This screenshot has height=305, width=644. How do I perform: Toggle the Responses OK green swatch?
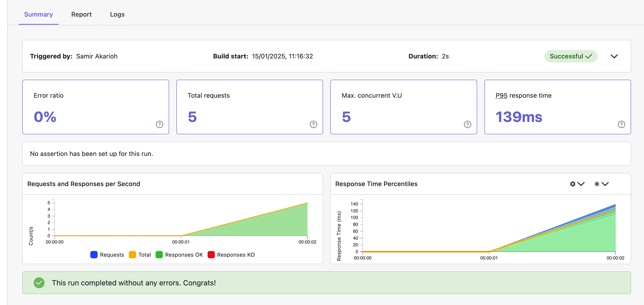tap(159, 255)
